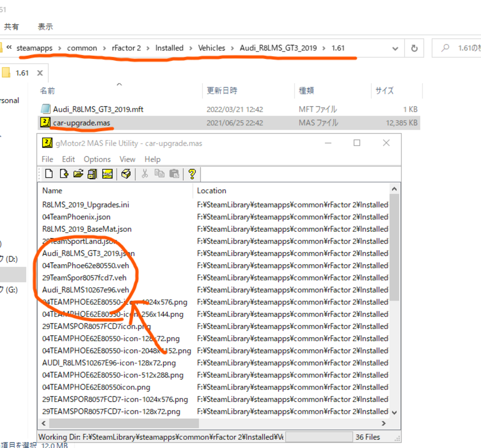Go to the Audi_R8LMS_GT3_2019 breadcrumb folder
This screenshot has width=481, height=448.
(278, 48)
